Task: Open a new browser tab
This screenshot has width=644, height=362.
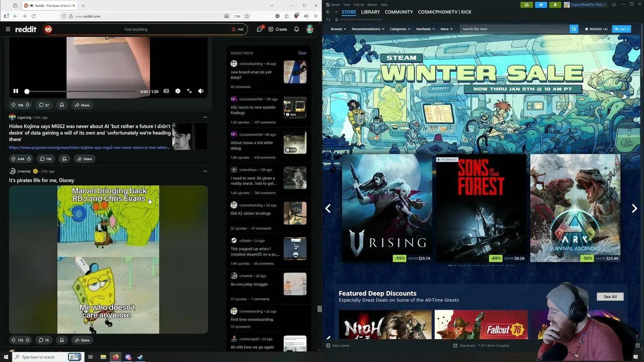Action: (x=83, y=6)
